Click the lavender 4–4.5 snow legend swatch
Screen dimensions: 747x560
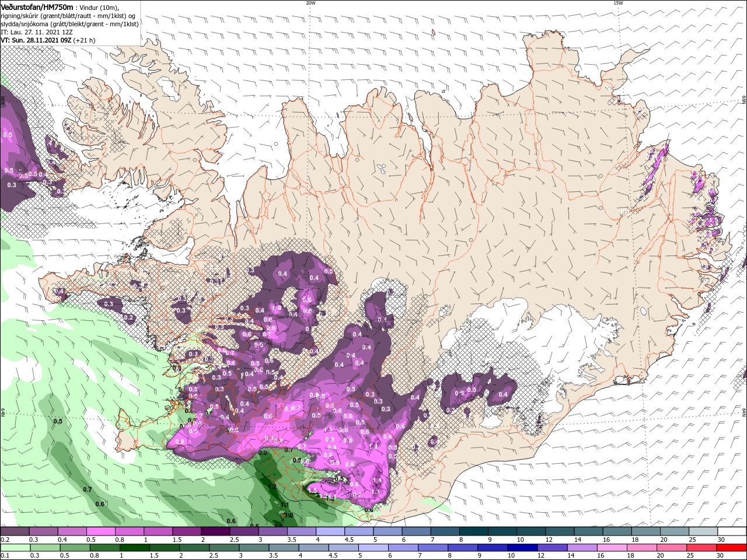pos(330,531)
